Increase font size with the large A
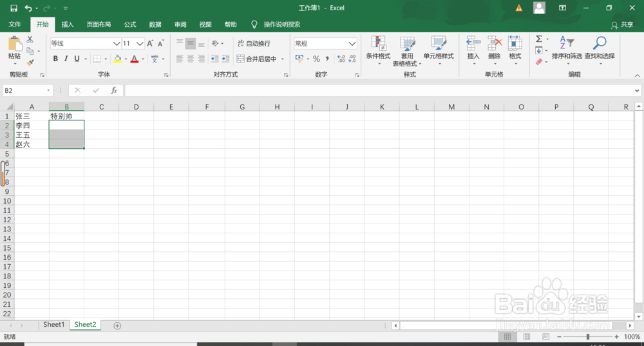This screenshot has width=644, height=346. click(150, 44)
